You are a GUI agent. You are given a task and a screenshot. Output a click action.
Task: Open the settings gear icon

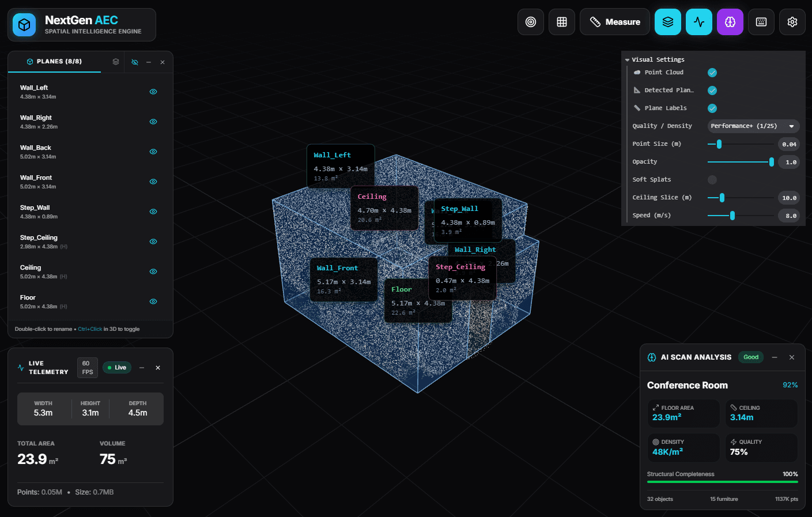pyautogui.click(x=792, y=22)
